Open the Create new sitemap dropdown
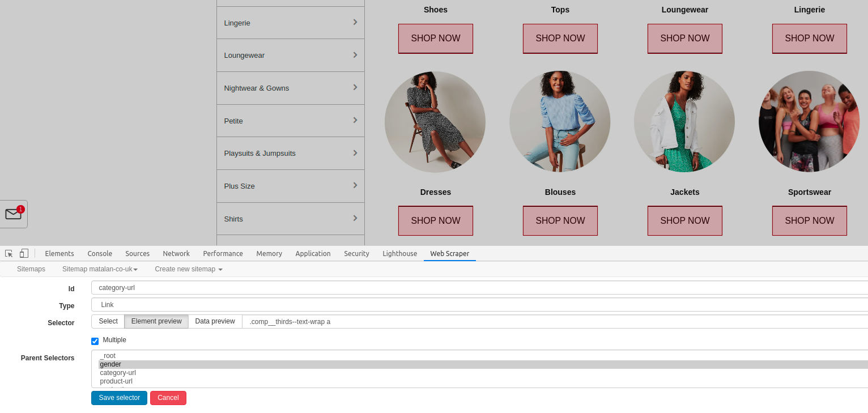This screenshot has height=413, width=868. coord(188,269)
